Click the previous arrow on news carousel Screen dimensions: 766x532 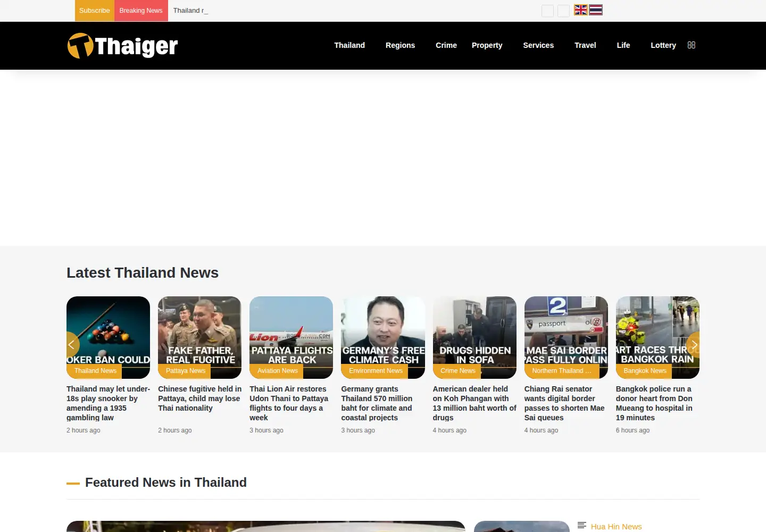pyautogui.click(x=72, y=345)
